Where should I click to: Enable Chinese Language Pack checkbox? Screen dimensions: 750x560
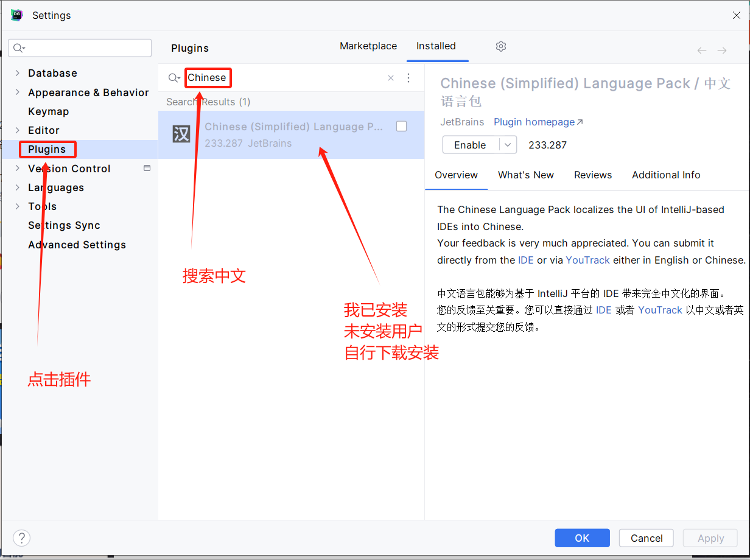tap(401, 126)
